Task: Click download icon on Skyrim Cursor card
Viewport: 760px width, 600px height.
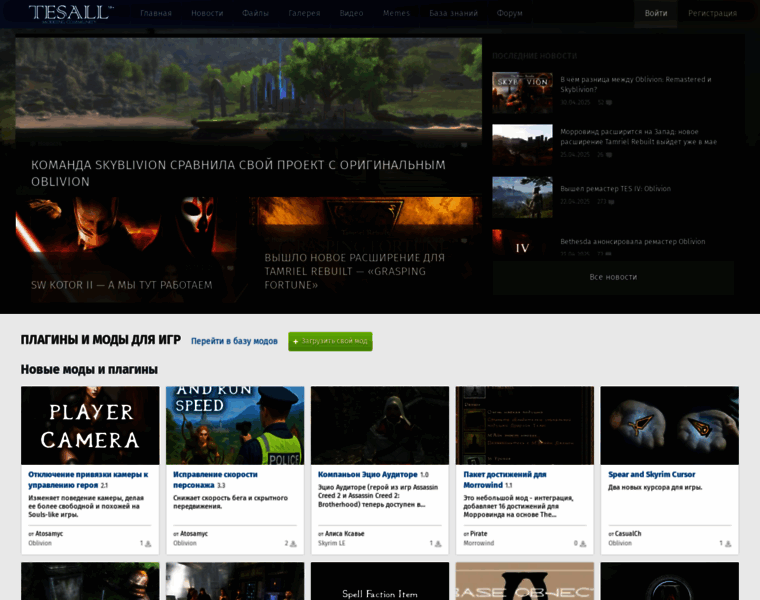Action: (728, 544)
